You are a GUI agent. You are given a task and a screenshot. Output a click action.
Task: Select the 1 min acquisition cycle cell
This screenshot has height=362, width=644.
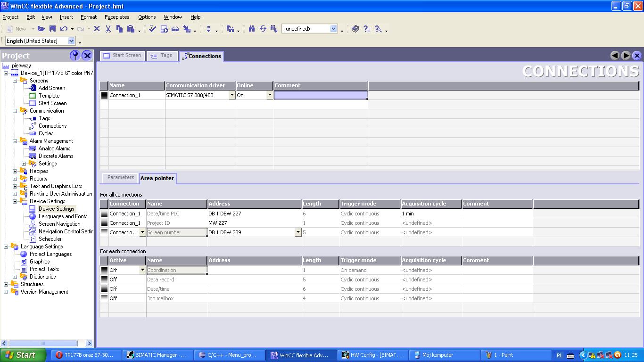pos(431,214)
